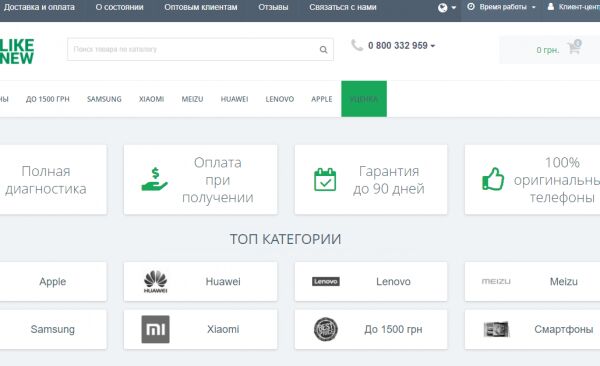This screenshot has width=600, height=366.
Task: Click the Xiaomi Mi logo icon
Action: 155,329
